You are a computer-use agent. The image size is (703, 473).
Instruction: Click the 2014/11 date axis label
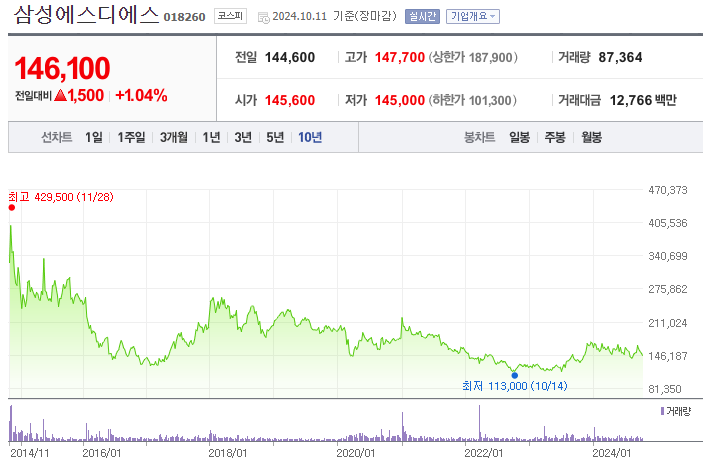[30, 453]
